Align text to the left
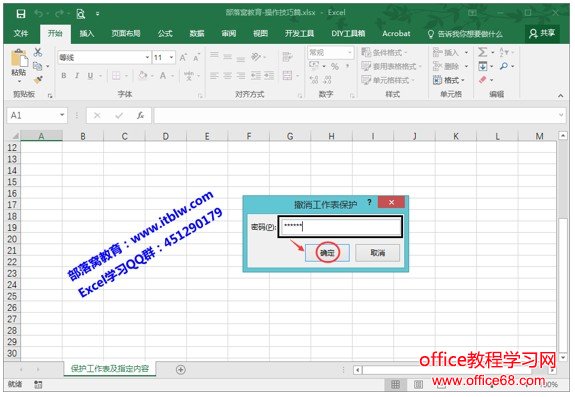Viewport: 575px width, 397px height. point(214,76)
